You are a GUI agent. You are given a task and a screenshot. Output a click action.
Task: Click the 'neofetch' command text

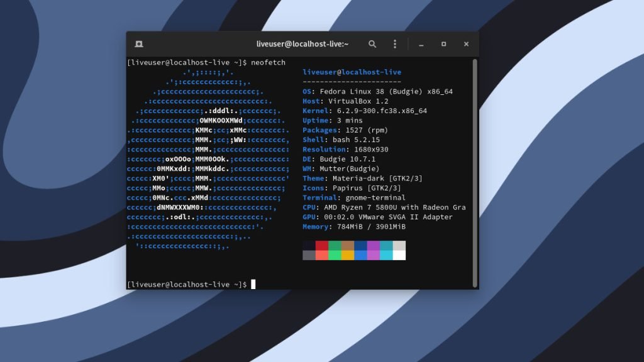tap(268, 62)
